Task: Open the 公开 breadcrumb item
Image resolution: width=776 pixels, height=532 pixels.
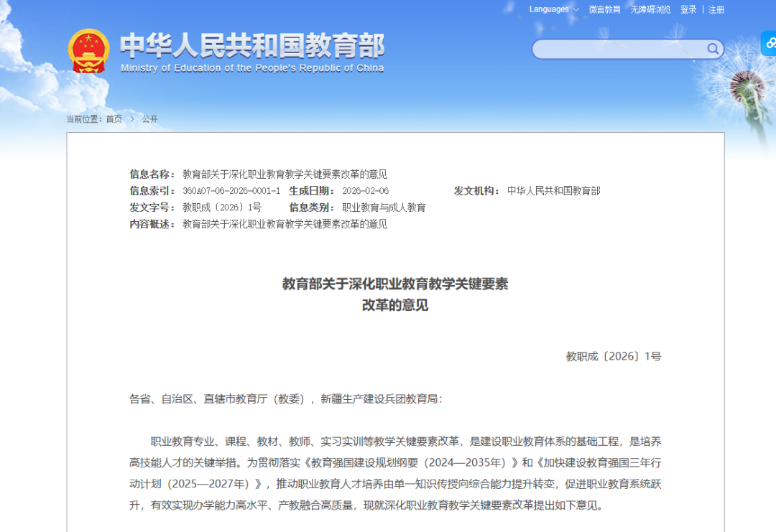Action: tap(149, 119)
